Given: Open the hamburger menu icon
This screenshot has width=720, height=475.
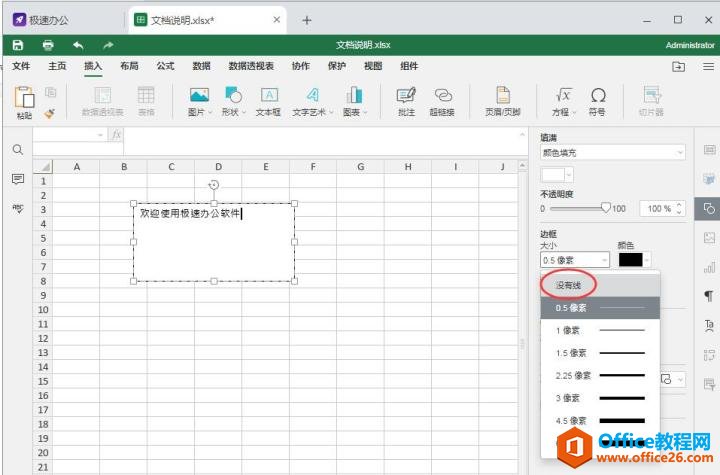Looking at the screenshot, I should [709, 67].
